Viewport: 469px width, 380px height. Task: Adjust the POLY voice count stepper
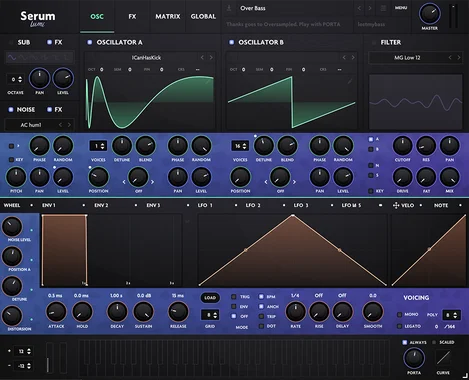pos(451,315)
